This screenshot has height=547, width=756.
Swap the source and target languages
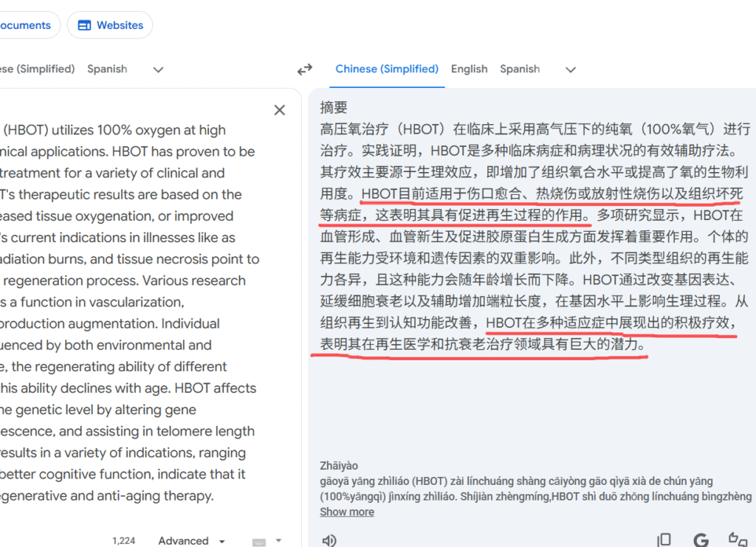305,69
